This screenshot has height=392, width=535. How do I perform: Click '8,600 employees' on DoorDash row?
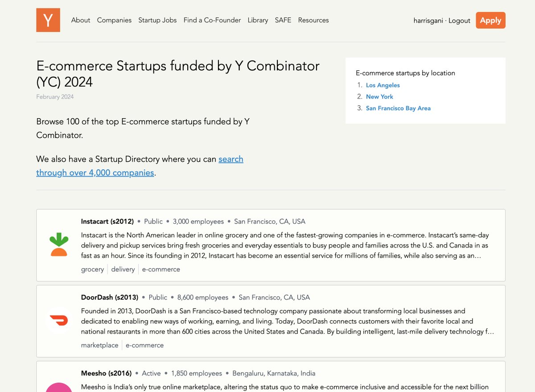203,297
